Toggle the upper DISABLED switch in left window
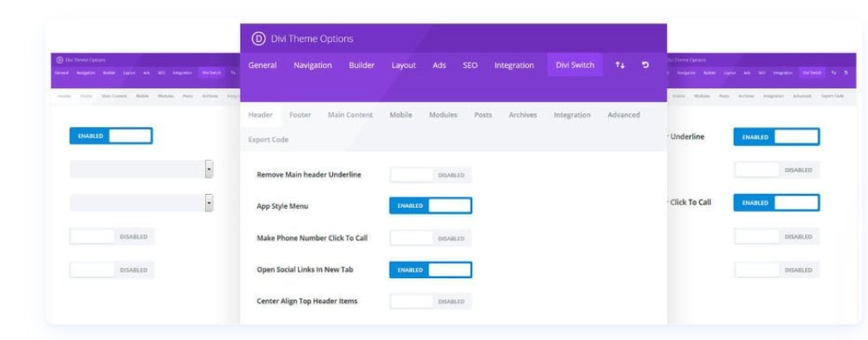 [112, 236]
